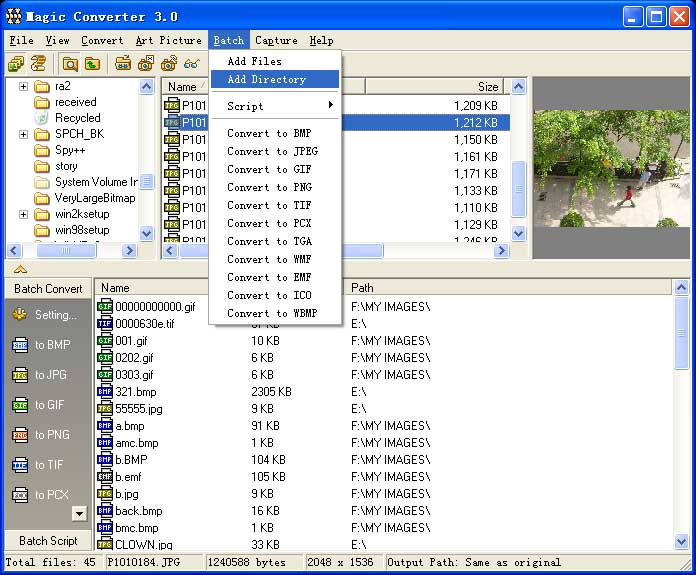696x575 pixels.
Task: Open the Batch Script panel button
Action: click(x=48, y=541)
